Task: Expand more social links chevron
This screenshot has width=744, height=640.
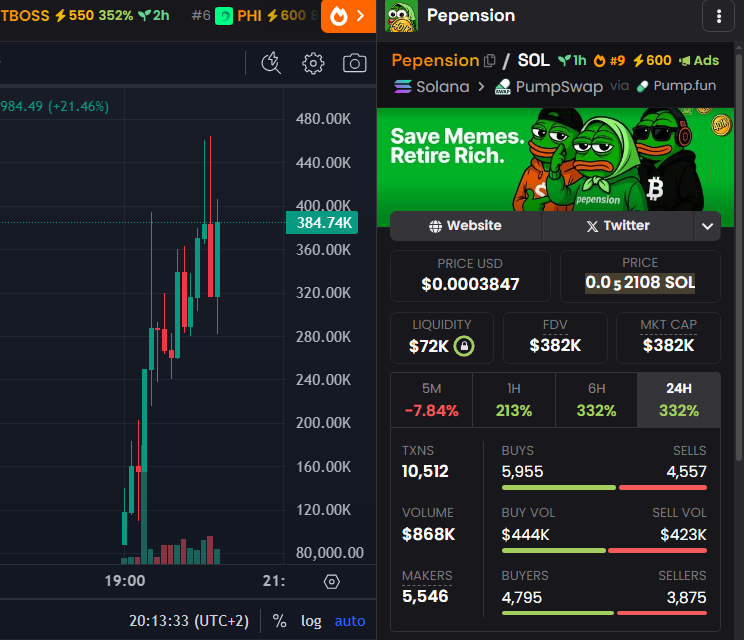Action: click(707, 226)
